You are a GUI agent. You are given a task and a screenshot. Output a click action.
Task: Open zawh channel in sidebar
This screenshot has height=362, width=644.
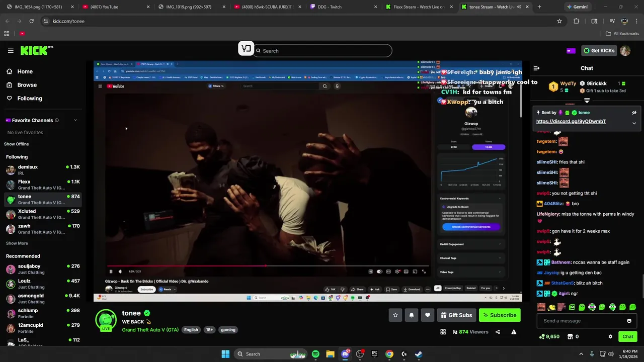point(43,229)
